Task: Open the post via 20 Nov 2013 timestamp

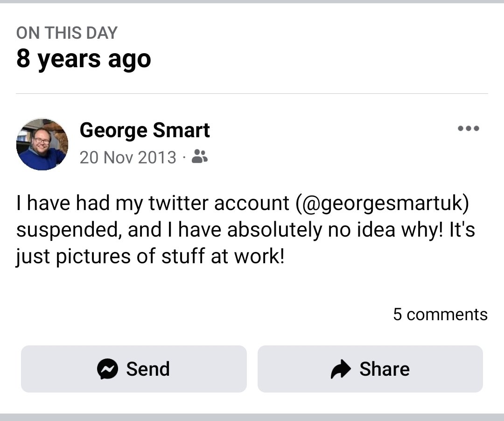Action: click(x=128, y=157)
